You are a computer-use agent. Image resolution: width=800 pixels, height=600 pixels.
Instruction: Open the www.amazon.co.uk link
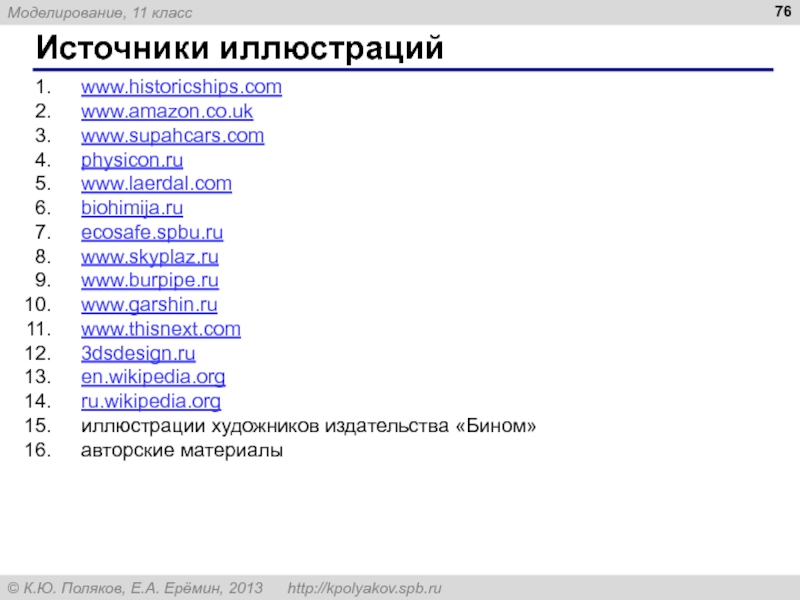coord(167,111)
